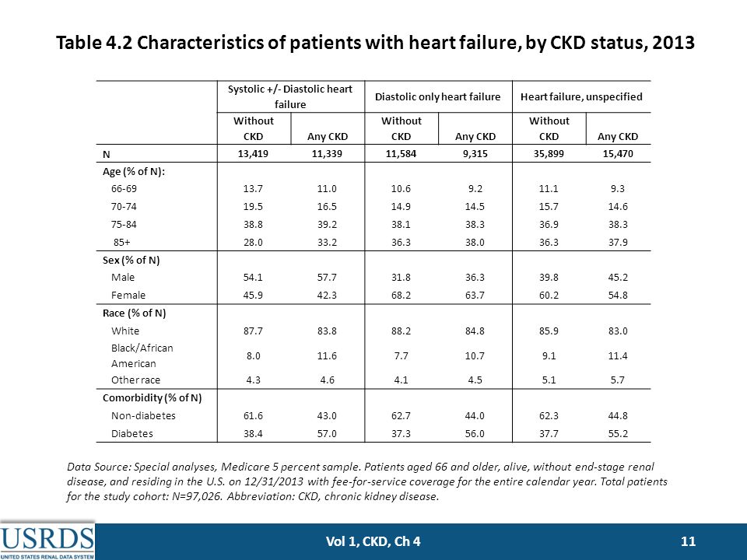
Task: Select the Age (% of N) row label
Action: [134, 171]
